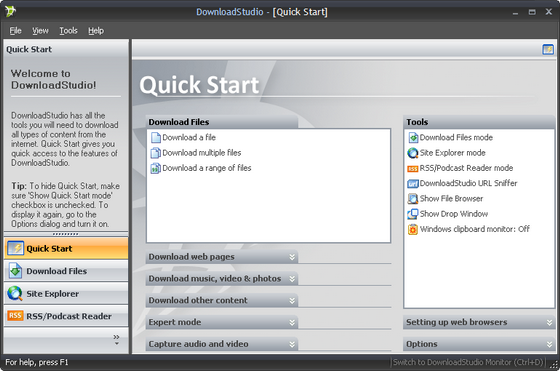Select the Quick Start sidebar tab
Screen dimensions: 560x371
[x=66, y=249]
